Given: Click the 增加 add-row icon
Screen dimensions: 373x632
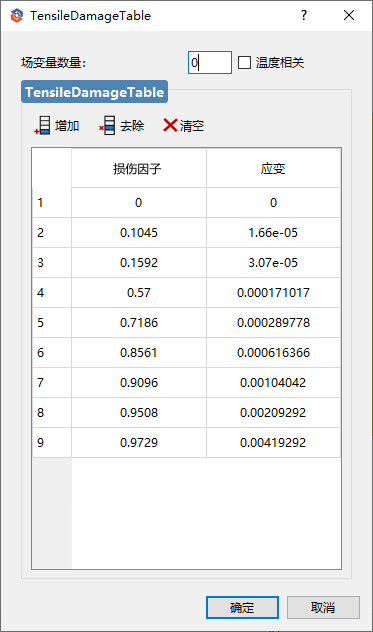Looking at the screenshot, I should click(x=42, y=125).
